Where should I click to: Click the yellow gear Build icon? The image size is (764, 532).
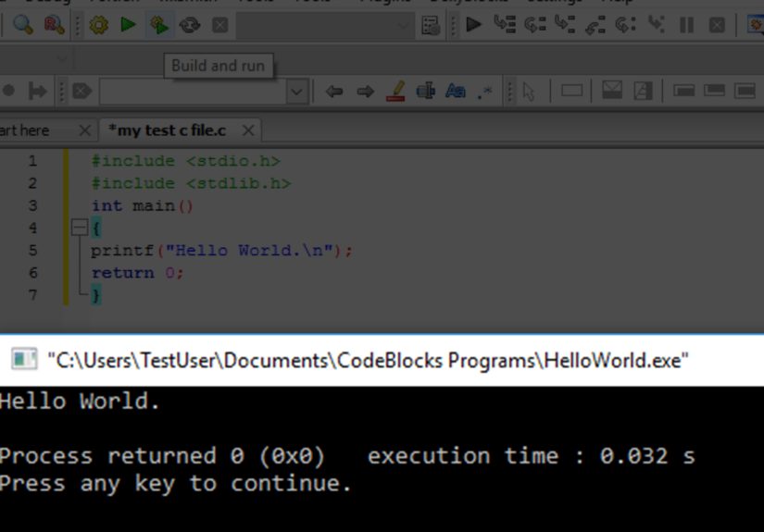coord(99,24)
